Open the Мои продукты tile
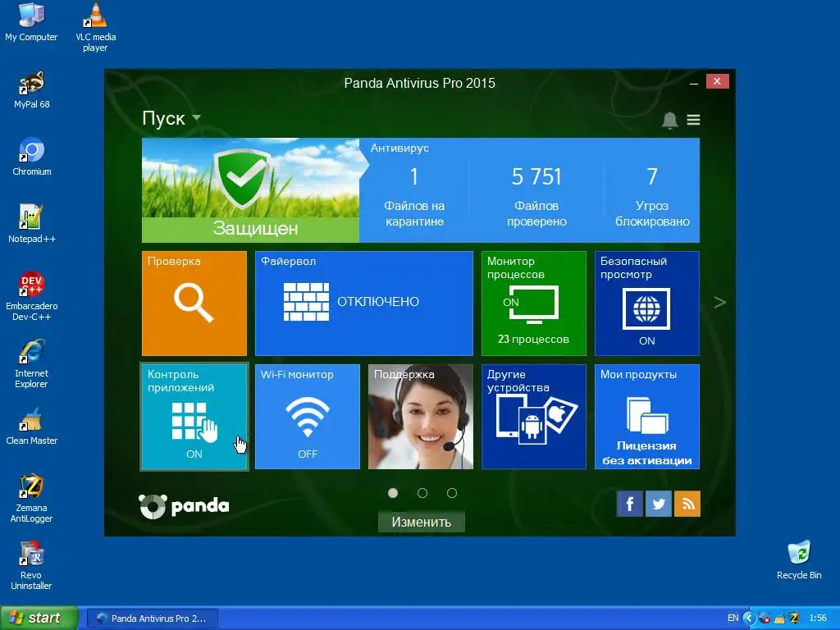 tap(646, 417)
